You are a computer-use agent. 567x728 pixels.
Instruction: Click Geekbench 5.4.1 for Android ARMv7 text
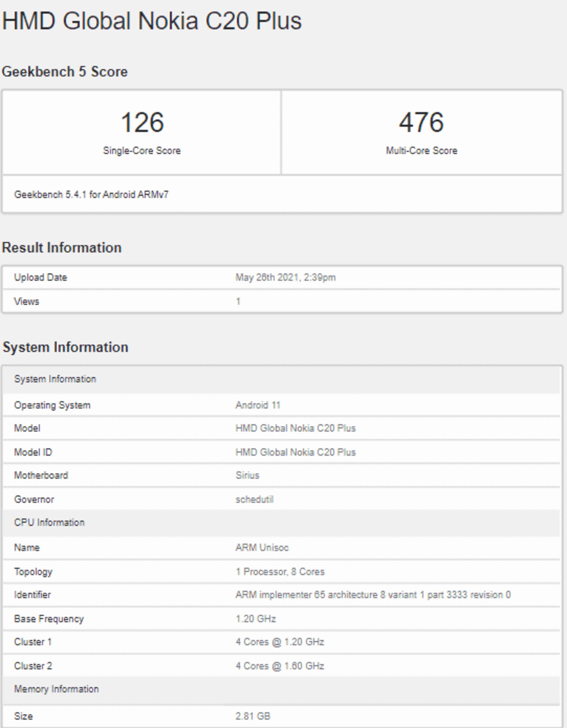pos(91,195)
